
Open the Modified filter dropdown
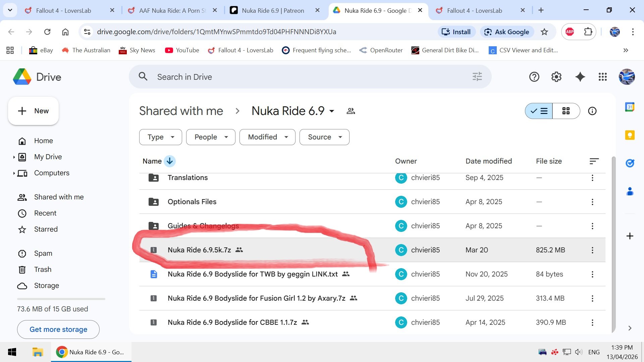267,137
